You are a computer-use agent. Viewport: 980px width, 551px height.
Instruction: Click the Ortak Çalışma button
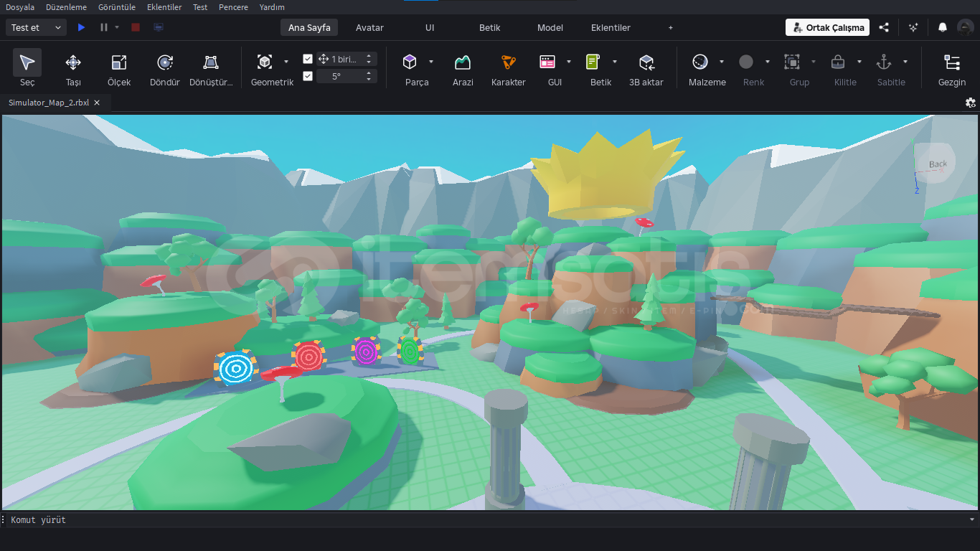(x=827, y=27)
